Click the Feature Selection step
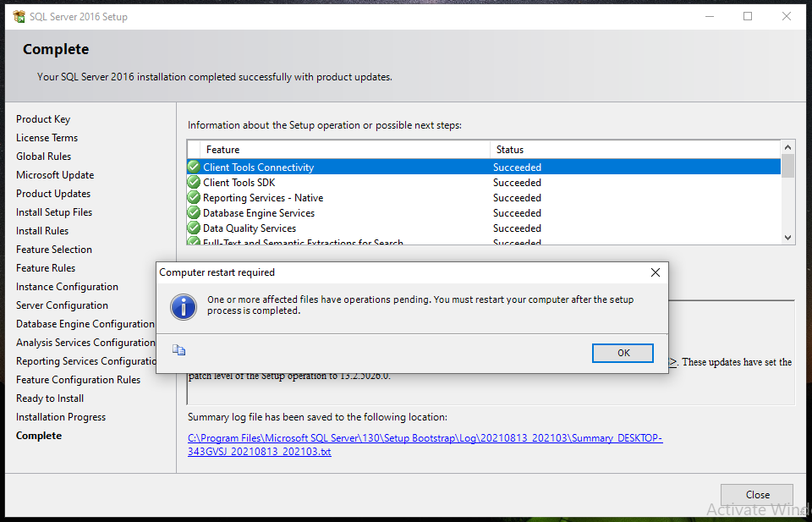 point(54,250)
